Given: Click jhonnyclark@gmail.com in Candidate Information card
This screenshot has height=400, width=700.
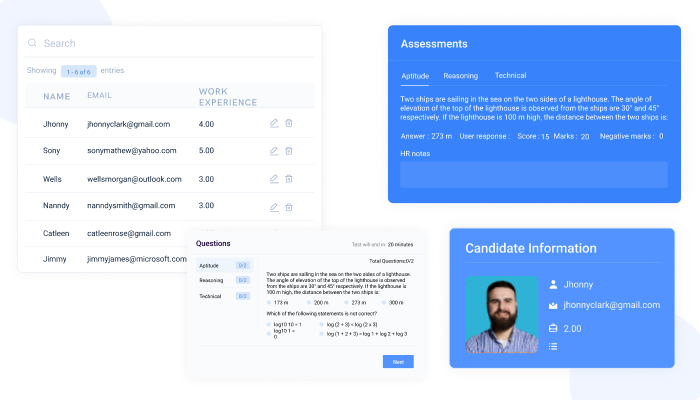Looking at the screenshot, I should coord(612,305).
